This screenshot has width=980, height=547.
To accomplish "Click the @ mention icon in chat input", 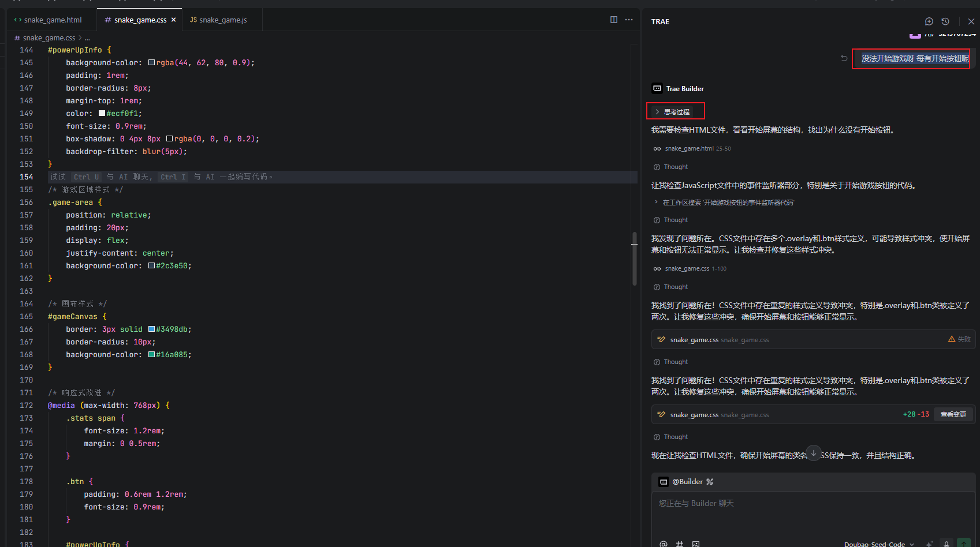I will tap(664, 544).
